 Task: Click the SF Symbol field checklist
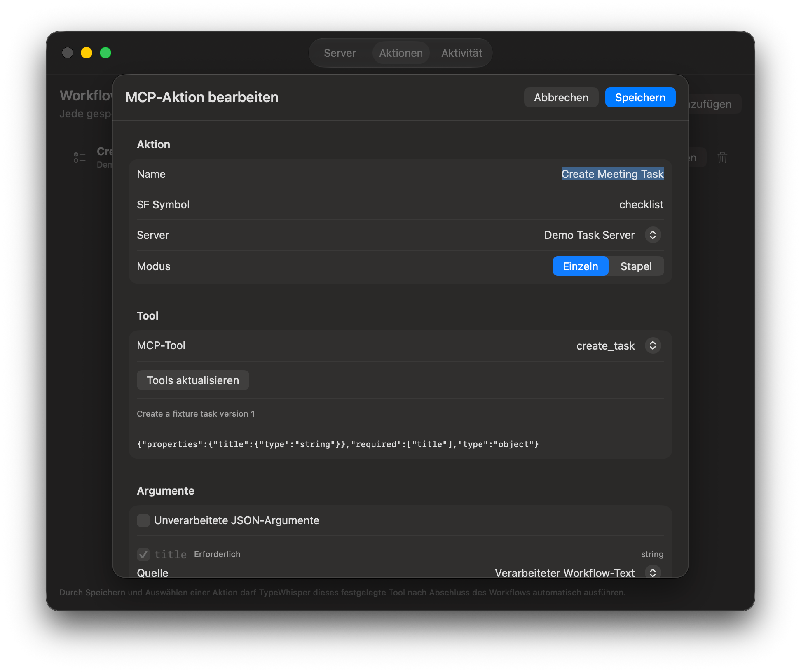[641, 205]
